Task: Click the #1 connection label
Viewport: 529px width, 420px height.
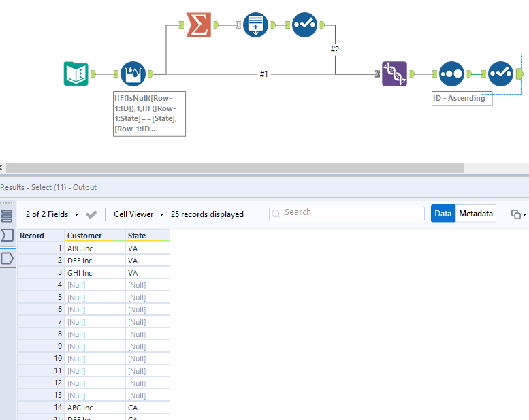Action: pos(264,74)
